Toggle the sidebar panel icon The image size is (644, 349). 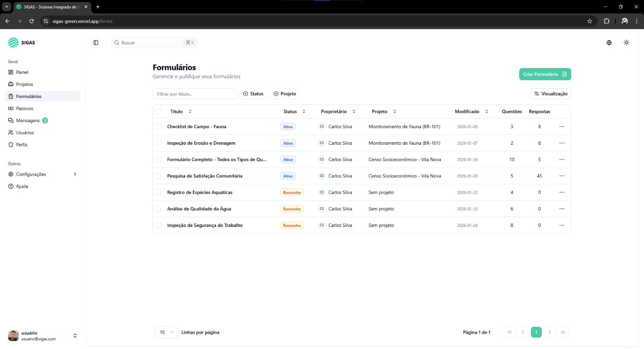pos(96,43)
